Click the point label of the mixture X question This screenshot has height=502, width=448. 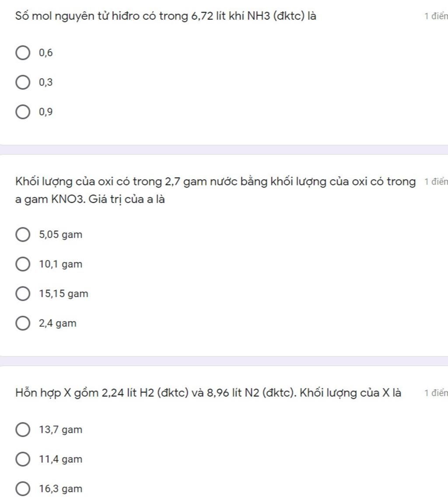(436, 393)
